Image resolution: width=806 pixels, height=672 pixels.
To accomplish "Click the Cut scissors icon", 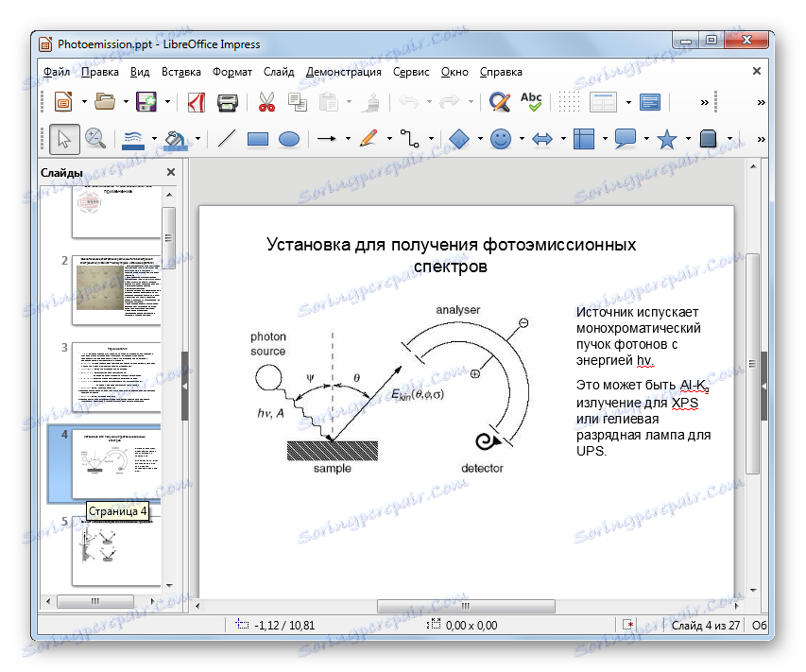I will (266, 102).
